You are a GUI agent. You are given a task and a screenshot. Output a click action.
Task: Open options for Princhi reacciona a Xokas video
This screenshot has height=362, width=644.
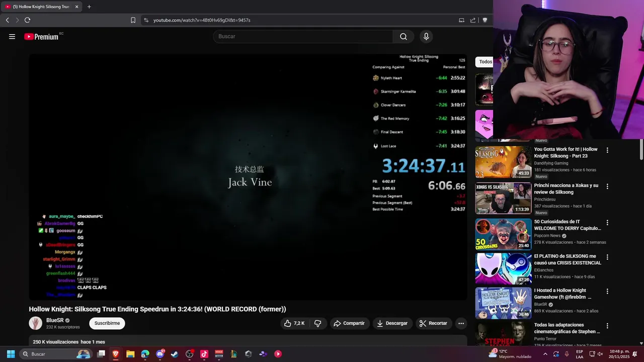coord(607,187)
